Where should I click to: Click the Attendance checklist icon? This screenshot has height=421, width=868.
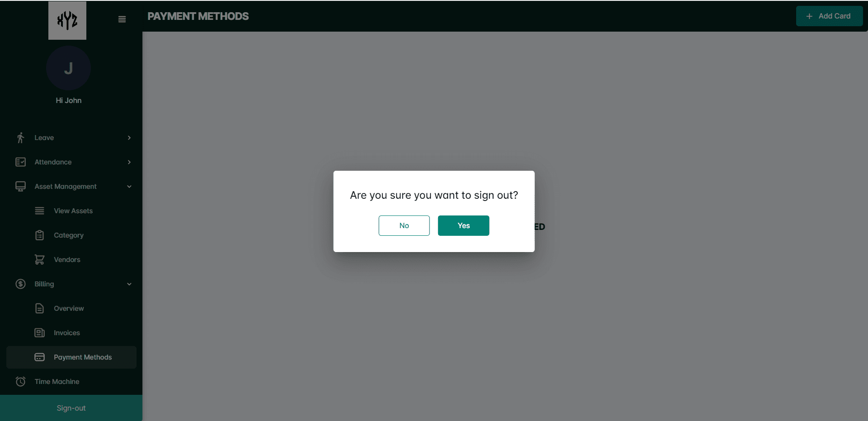20,162
